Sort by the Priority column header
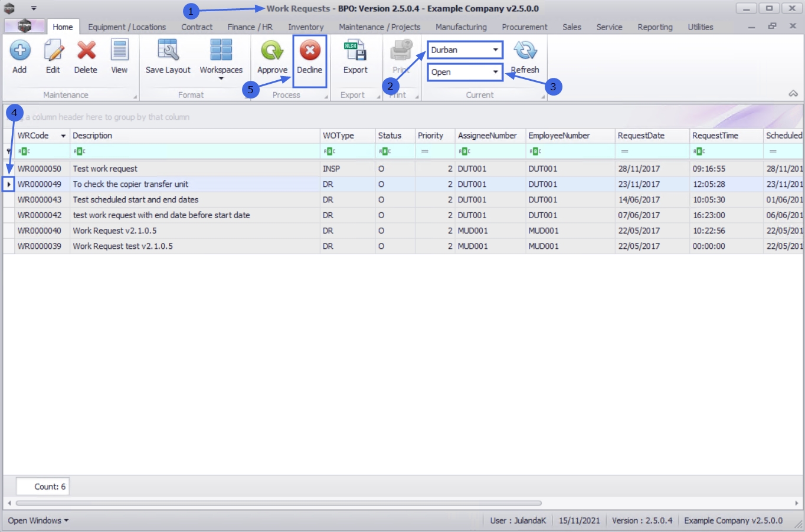The image size is (805, 532). click(x=435, y=136)
